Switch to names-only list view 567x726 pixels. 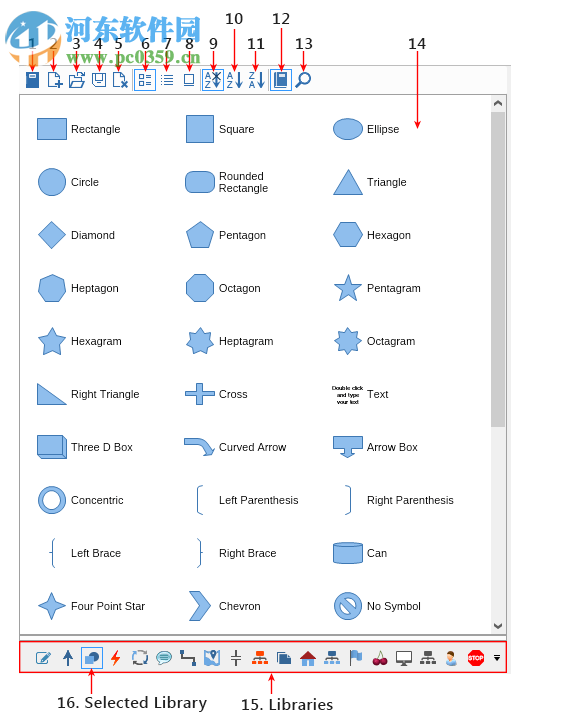click(167, 80)
